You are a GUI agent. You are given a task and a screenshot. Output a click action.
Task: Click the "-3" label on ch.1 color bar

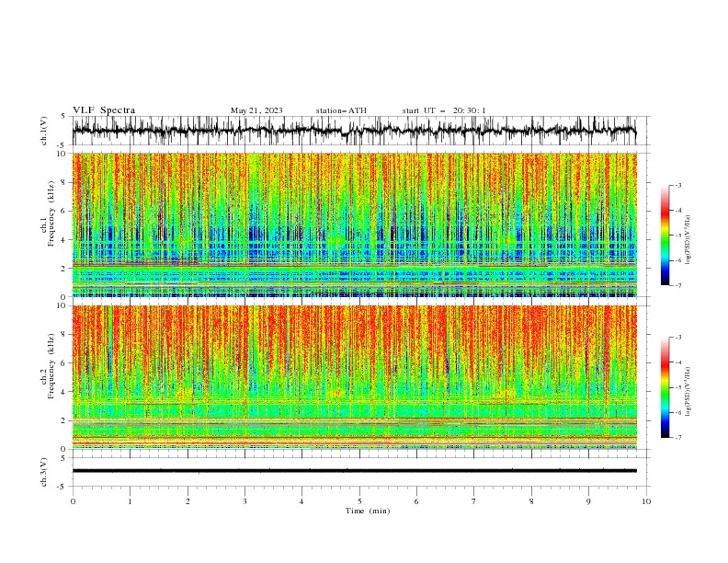[678, 185]
